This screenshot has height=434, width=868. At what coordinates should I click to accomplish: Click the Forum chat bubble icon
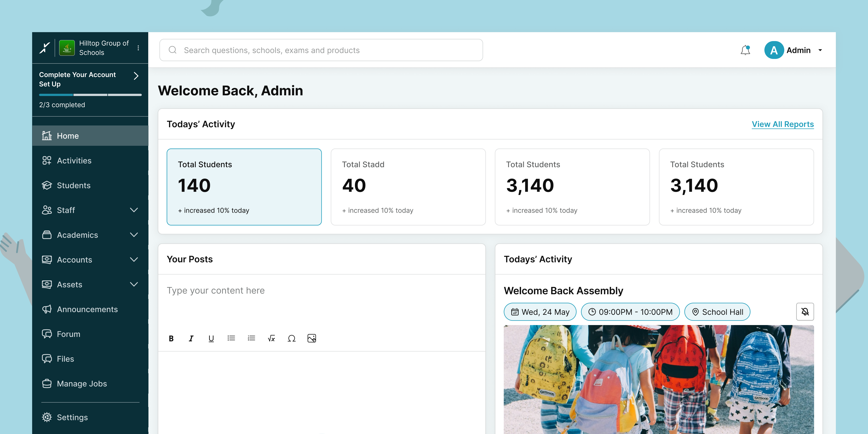tap(47, 334)
